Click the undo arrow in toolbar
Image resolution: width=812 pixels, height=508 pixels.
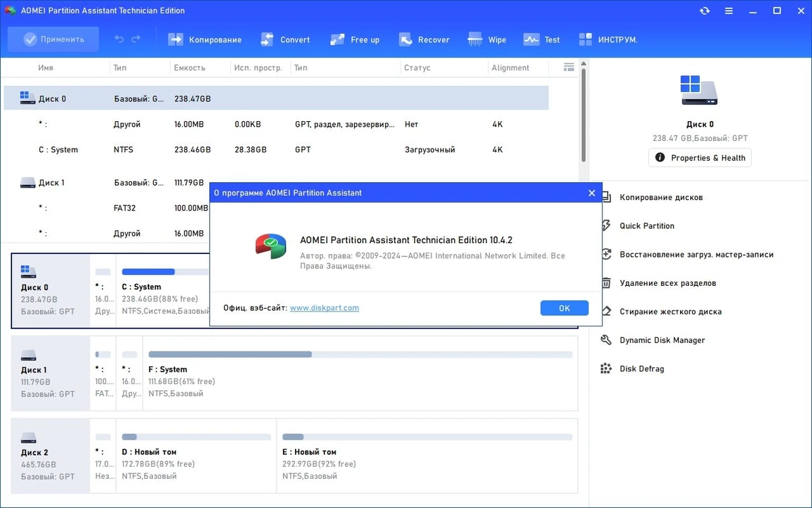point(119,39)
